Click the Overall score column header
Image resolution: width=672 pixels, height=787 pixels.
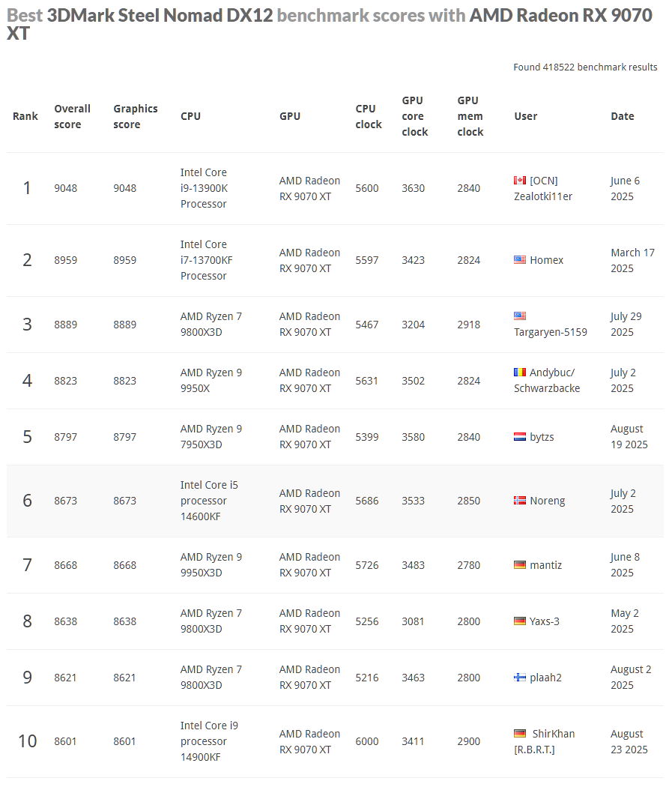tap(72, 116)
